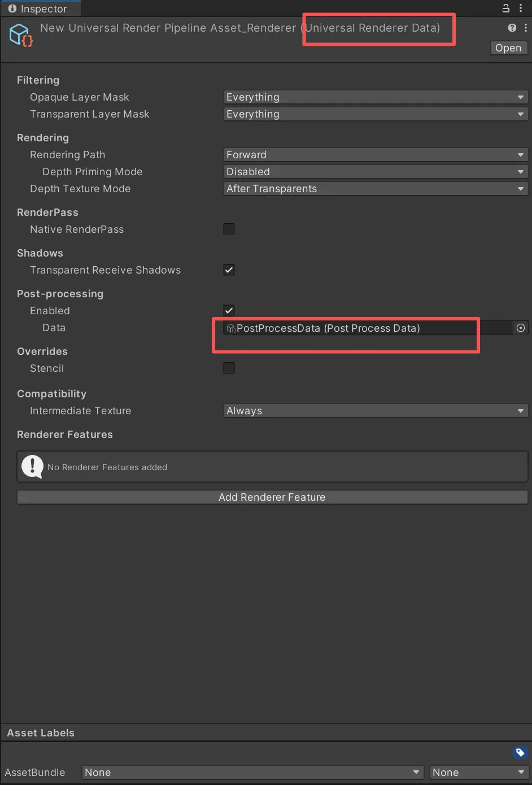
Task: Enable the Native RenderPass checkbox
Action: coord(229,229)
